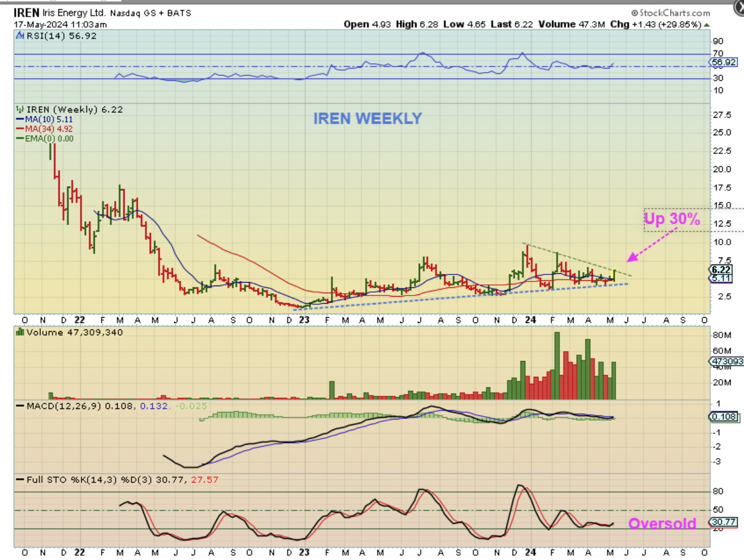
Task: Click the pink 'Oversold' annotation text
Action: (x=662, y=523)
